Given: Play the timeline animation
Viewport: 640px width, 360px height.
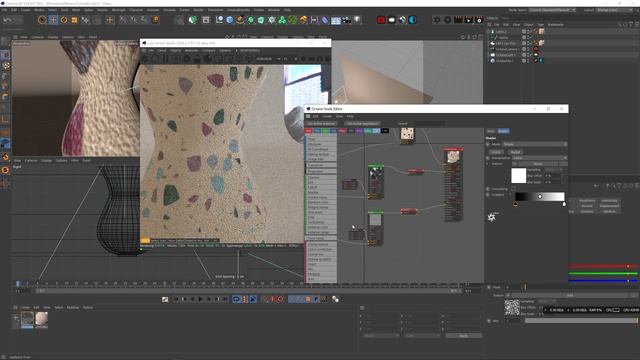Looking at the screenshot, I should point(200,299).
